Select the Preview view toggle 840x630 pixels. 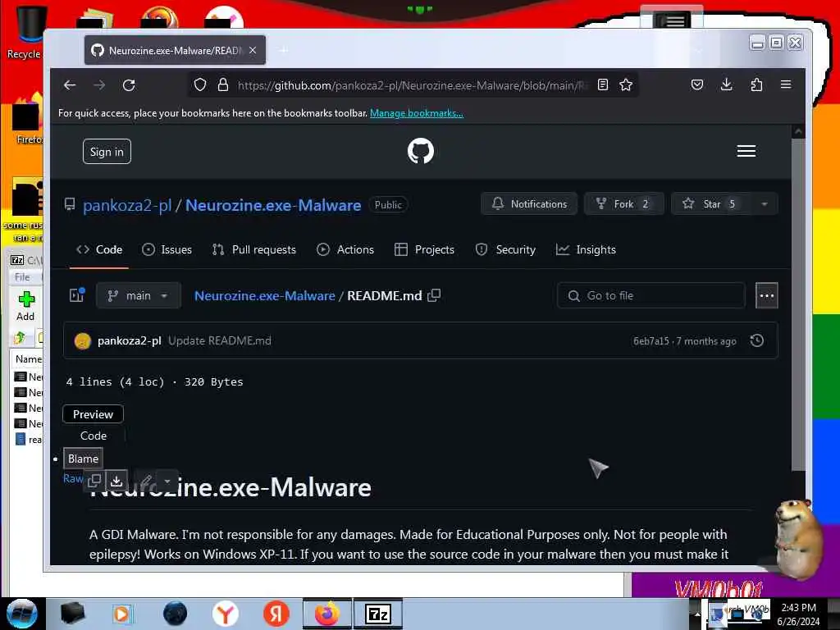pos(94,414)
